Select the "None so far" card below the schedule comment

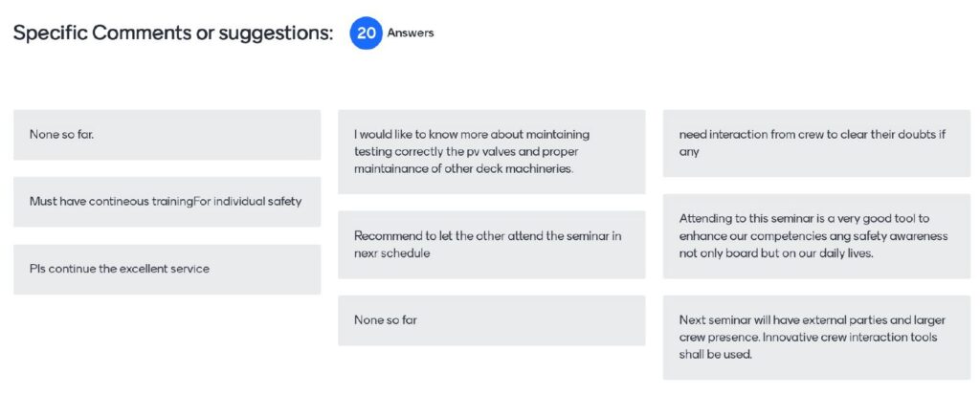click(491, 320)
